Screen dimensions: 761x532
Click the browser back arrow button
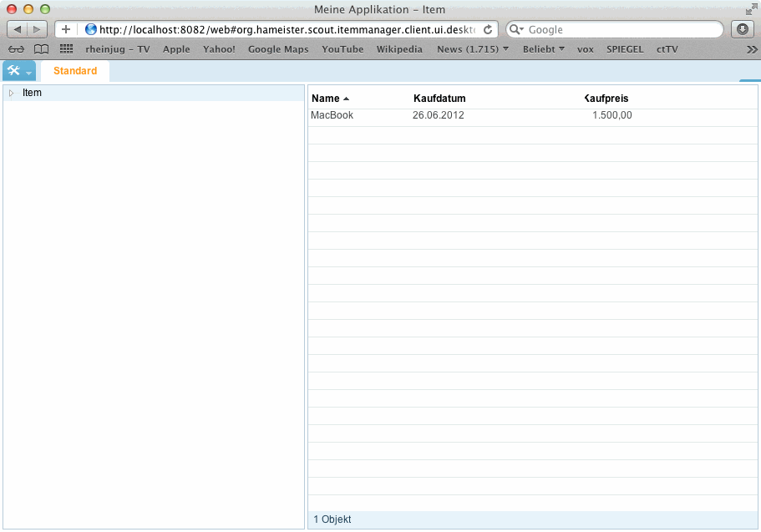(18, 29)
